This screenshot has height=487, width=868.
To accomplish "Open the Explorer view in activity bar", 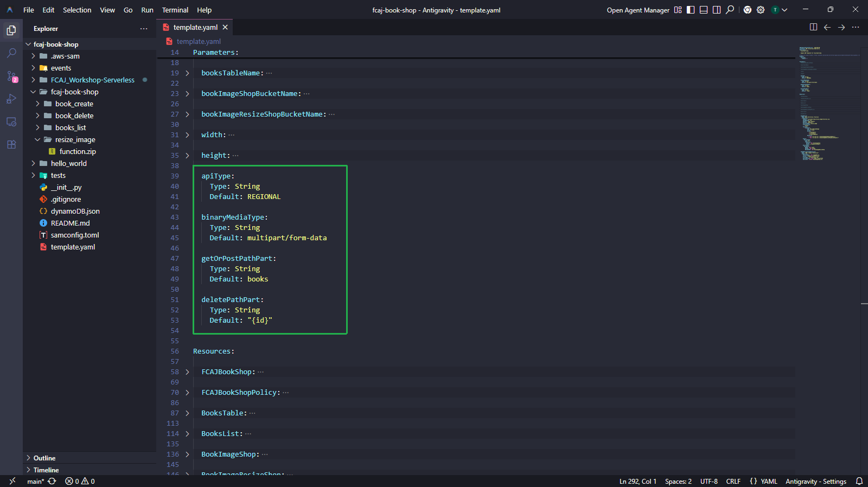I will pos(11,30).
